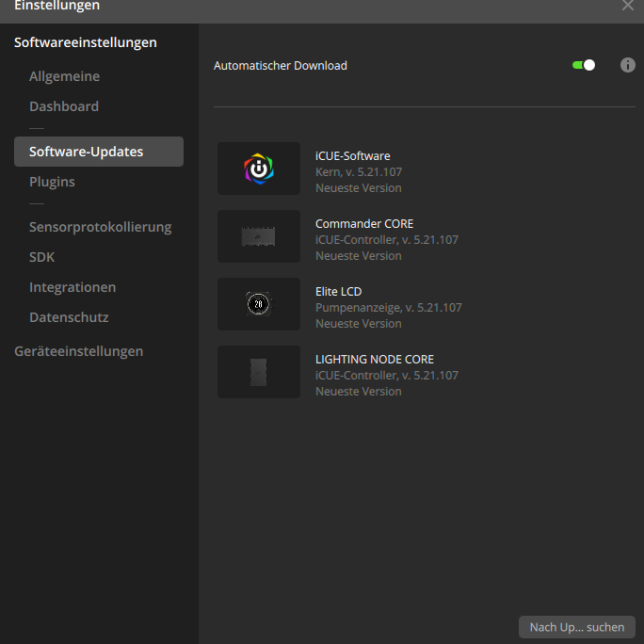This screenshot has height=644, width=644.
Task: Click the iCUE-Software title text
Action: pyautogui.click(x=353, y=156)
